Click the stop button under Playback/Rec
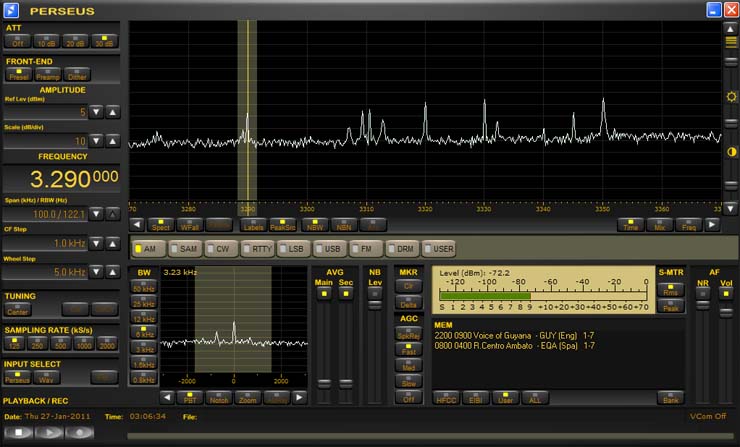Viewport: 740px width, 447px height. (x=18, y=432)
